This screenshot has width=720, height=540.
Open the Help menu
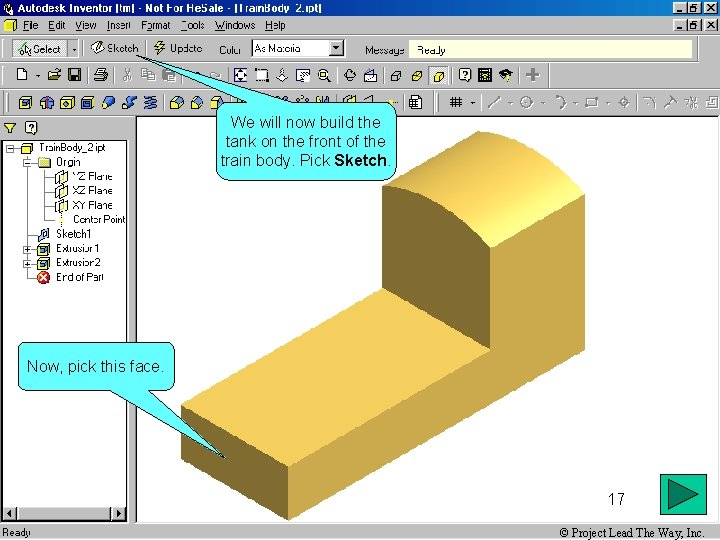(x=275, y=25)
